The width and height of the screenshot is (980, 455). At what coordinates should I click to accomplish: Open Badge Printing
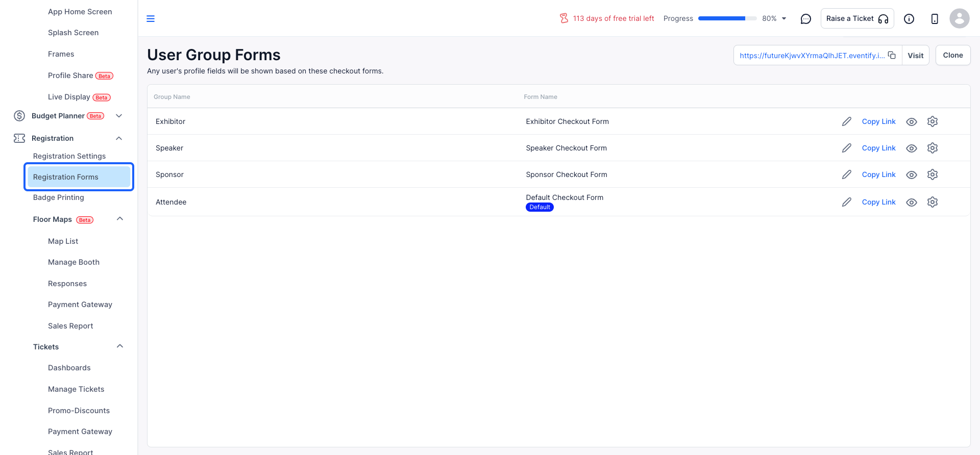point(59,197)
